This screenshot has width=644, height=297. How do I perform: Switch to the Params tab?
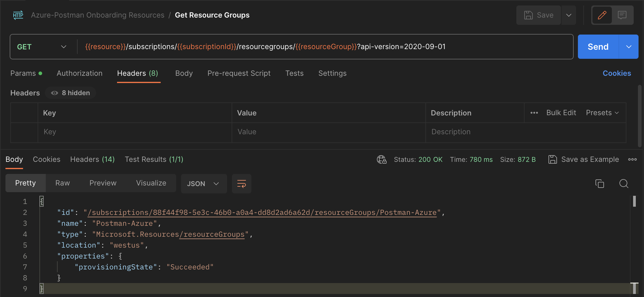(x=26, y=73)
